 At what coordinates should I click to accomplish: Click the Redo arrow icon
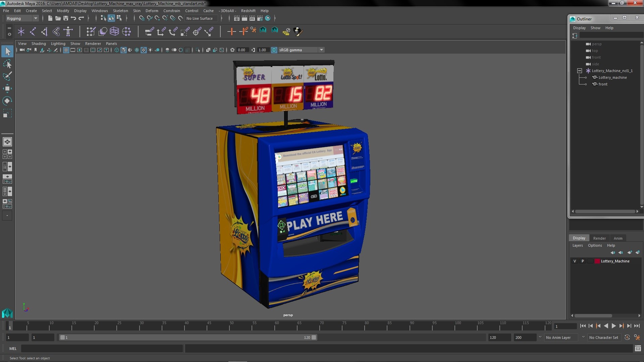81,18
